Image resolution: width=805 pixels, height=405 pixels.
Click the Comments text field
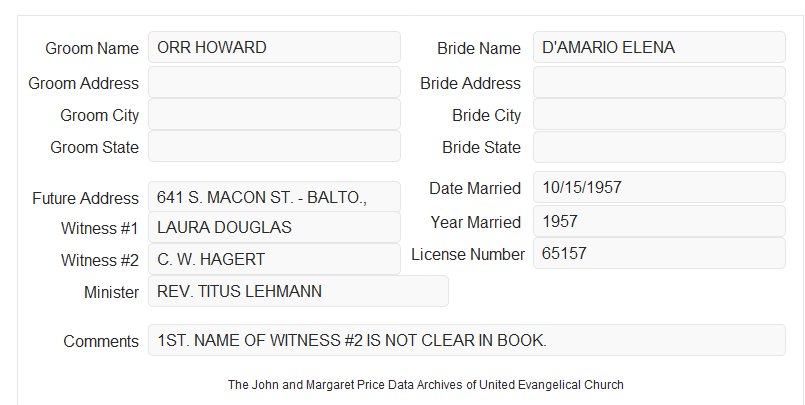(467, 340)
